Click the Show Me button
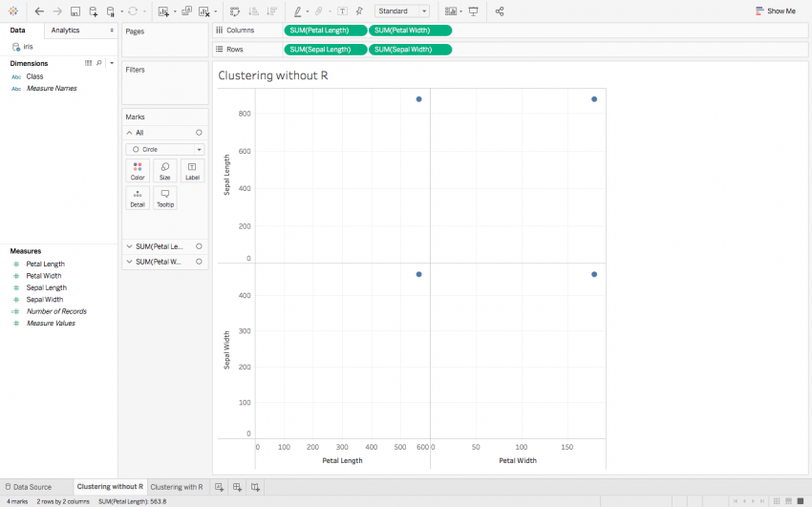812x507 pixels. pos(775,11)
